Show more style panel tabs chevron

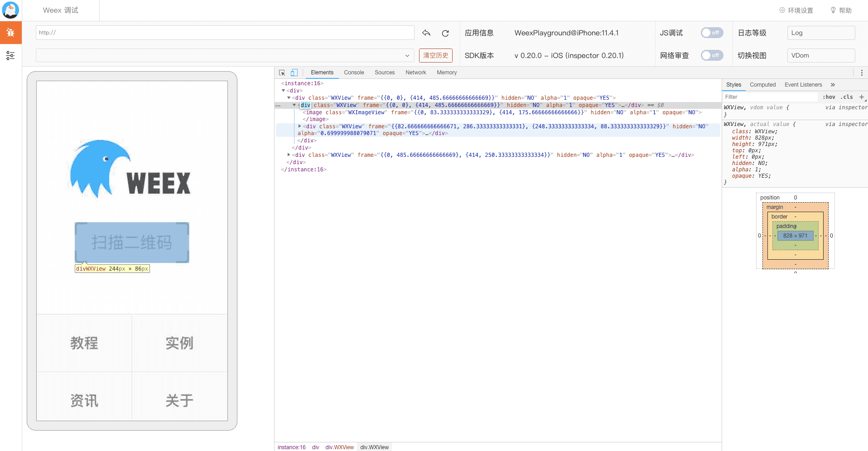click(x=833, y=85)
